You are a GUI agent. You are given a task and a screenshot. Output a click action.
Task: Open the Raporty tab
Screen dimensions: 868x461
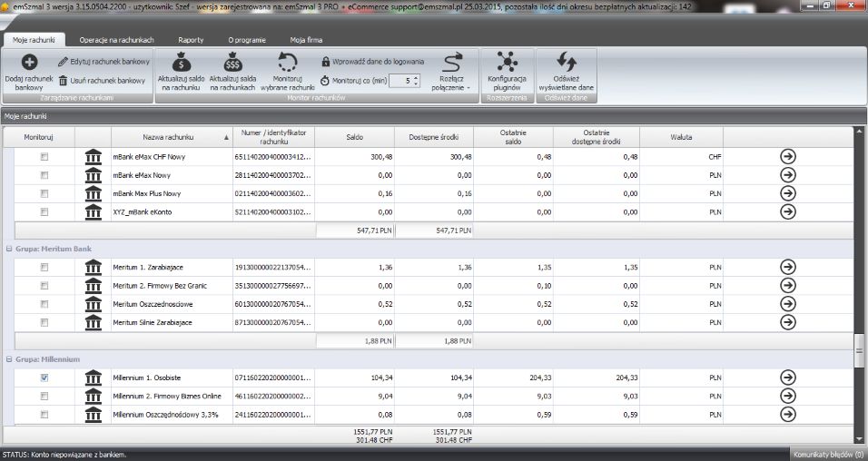click(191, 40)
